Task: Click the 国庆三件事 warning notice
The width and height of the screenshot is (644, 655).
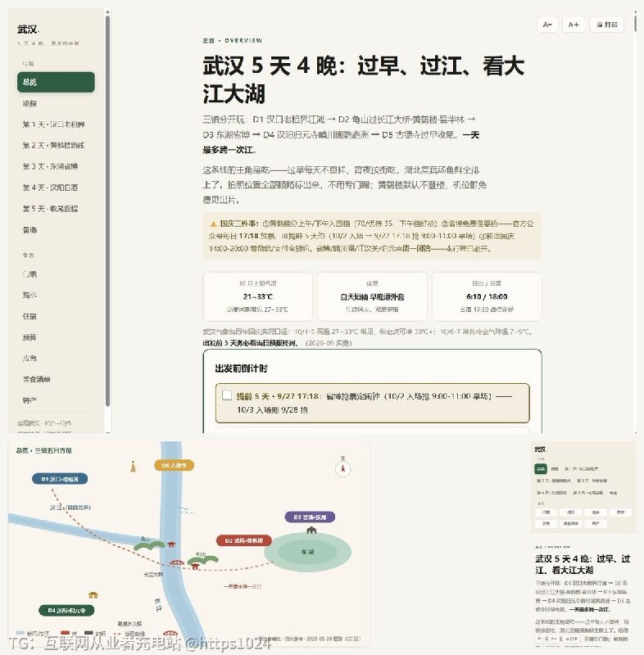Action: pos(372,236)
